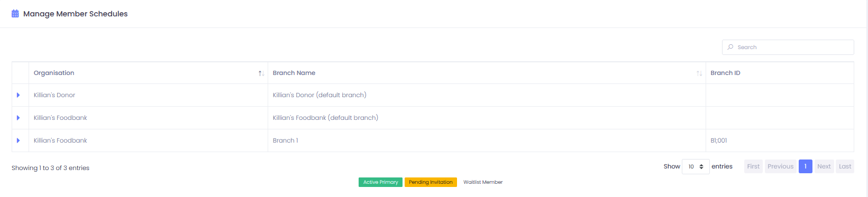Expand the Killian's Donor row
Screen dimensions: 868x197
(19, 95)
